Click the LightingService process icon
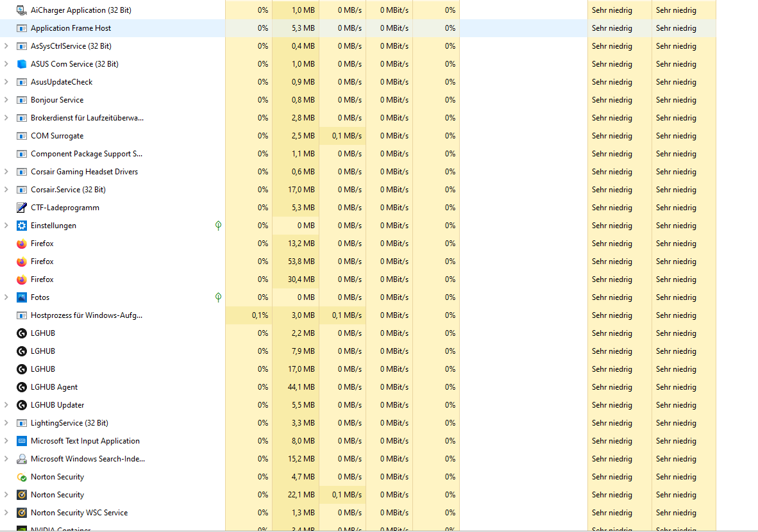Image resolution: width=758 pixels, height=532 pixels. pos(21,423)
